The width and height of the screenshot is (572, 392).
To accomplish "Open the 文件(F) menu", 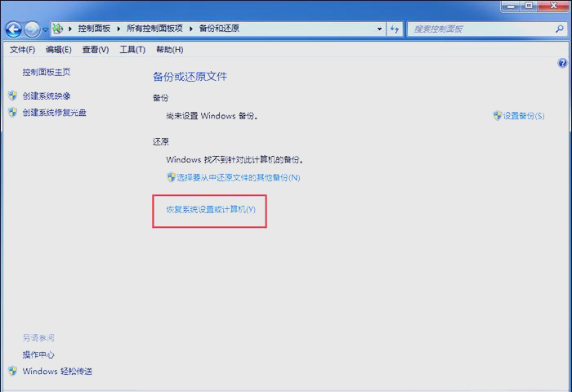I will (22, 50).
